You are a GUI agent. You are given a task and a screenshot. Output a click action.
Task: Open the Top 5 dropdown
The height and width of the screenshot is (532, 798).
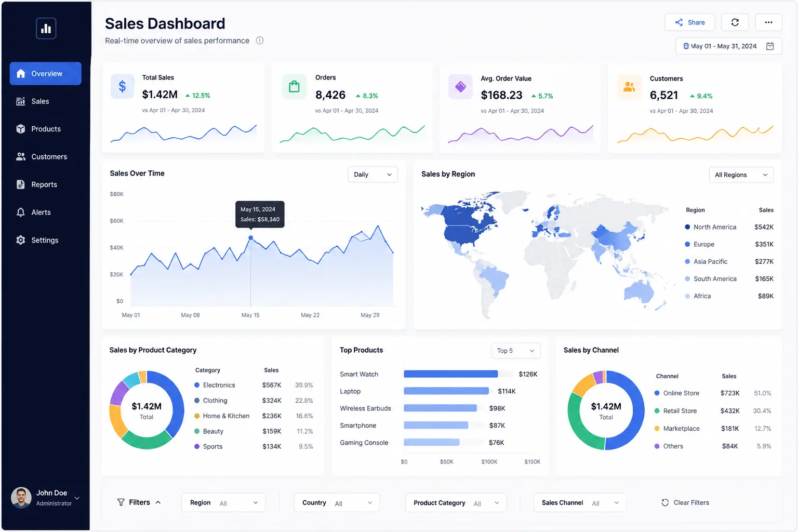515,351
